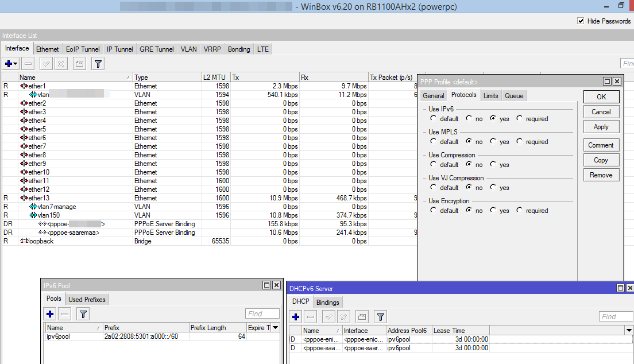Maximize the PPP Profile window
The width and height of the screenshot is (634, 364).
608,82
